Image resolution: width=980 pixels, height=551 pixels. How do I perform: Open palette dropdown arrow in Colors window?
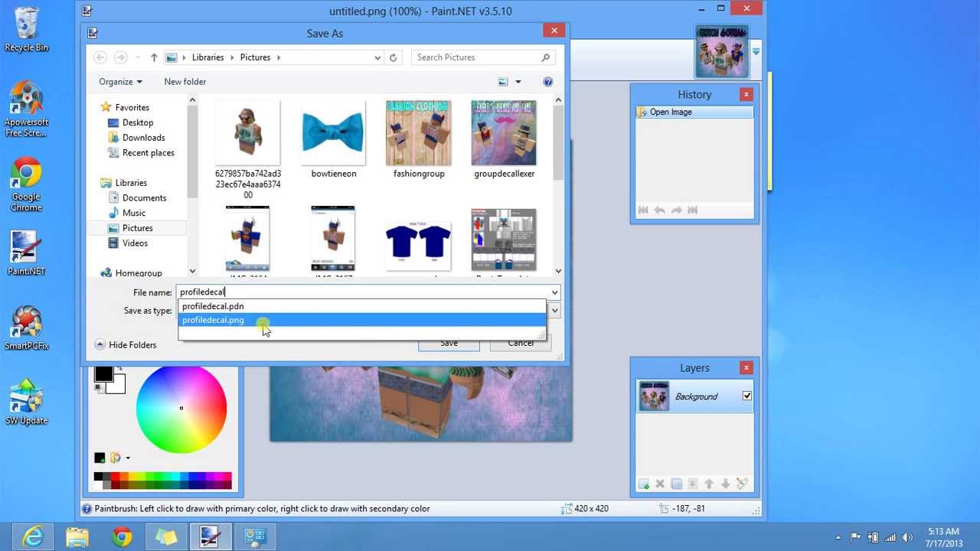coord(128,458)
